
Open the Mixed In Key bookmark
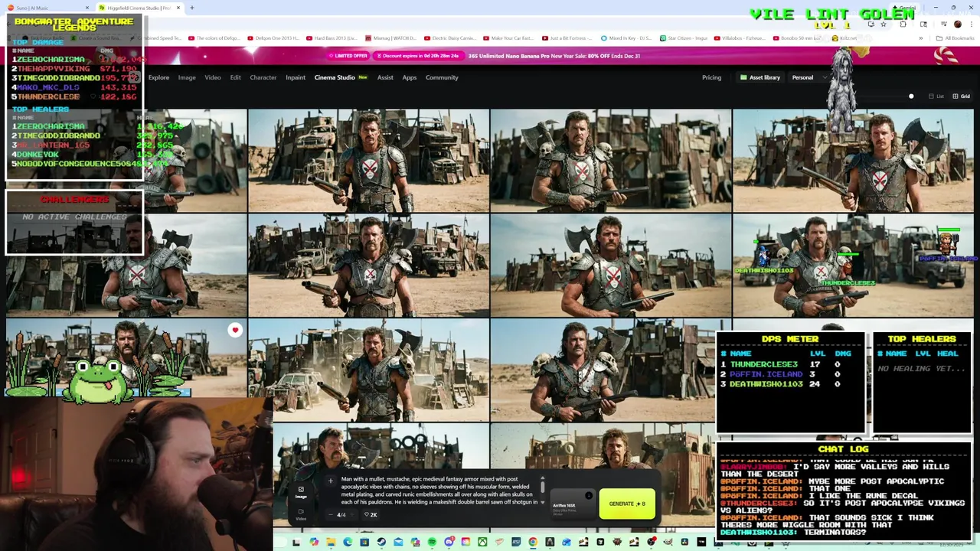tap(625, 38)
